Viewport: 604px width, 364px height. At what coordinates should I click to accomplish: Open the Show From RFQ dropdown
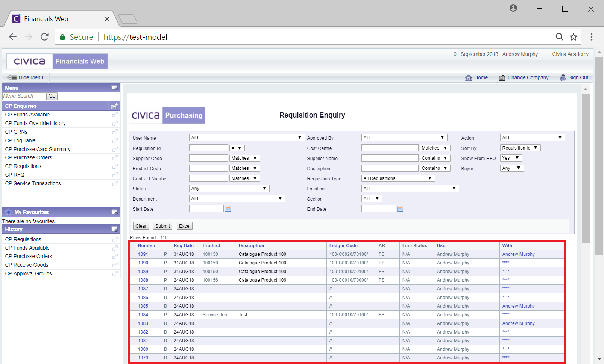tap(511, 158)
